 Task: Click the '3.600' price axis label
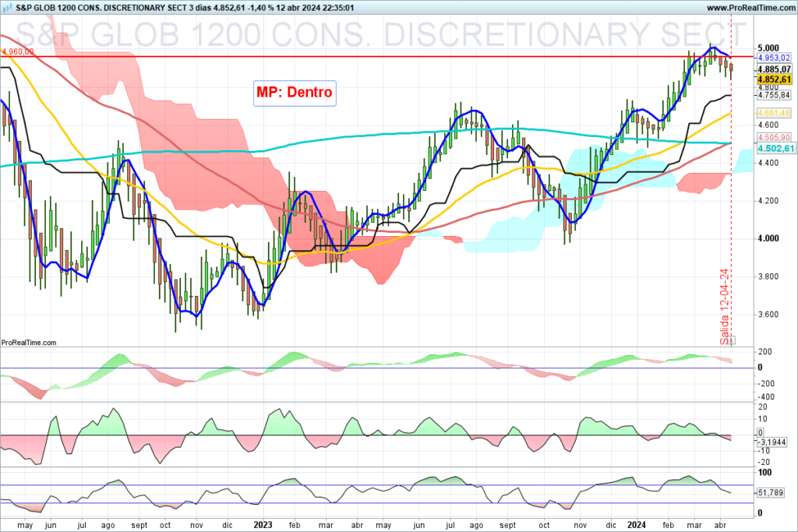768,315
